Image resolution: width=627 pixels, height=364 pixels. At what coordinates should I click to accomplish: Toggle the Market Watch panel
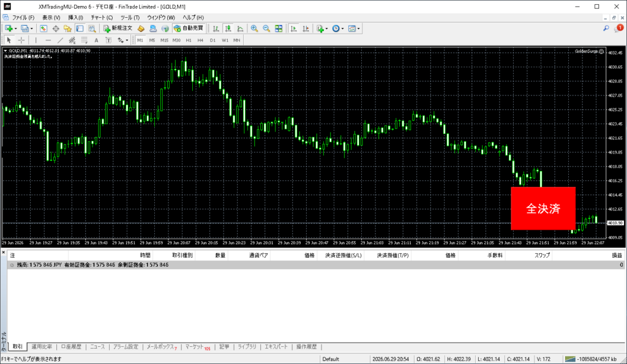click(x=43, y=28)
